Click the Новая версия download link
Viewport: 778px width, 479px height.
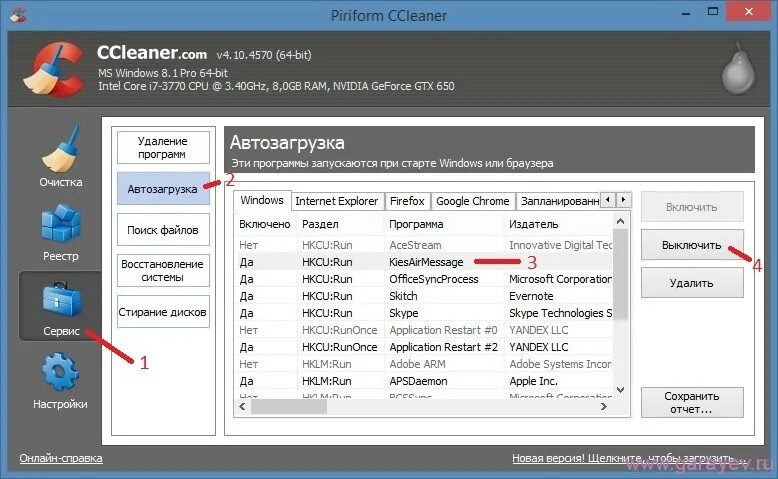[629, 458]
